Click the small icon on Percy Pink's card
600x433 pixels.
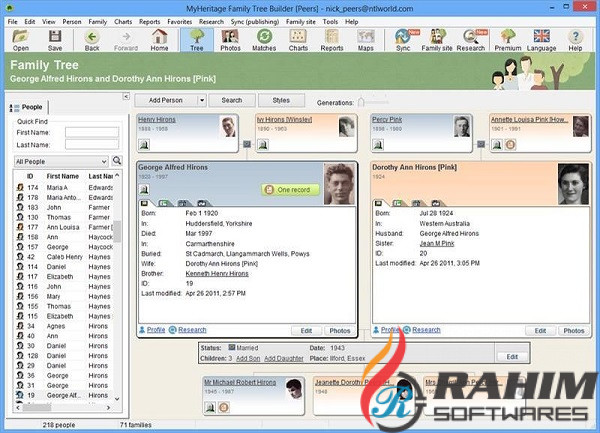tap(378, 145)
